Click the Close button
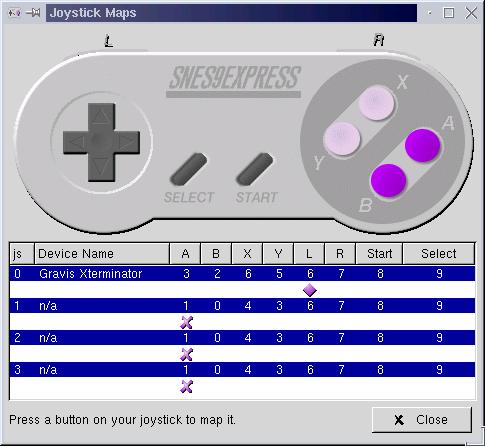The image size is (485, 446). (x=422, y=420)
